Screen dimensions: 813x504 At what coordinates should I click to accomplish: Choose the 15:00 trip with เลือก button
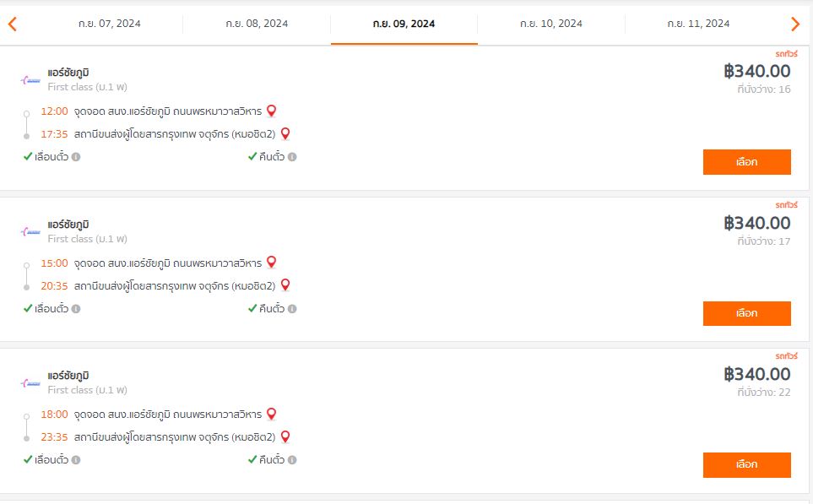746,313
